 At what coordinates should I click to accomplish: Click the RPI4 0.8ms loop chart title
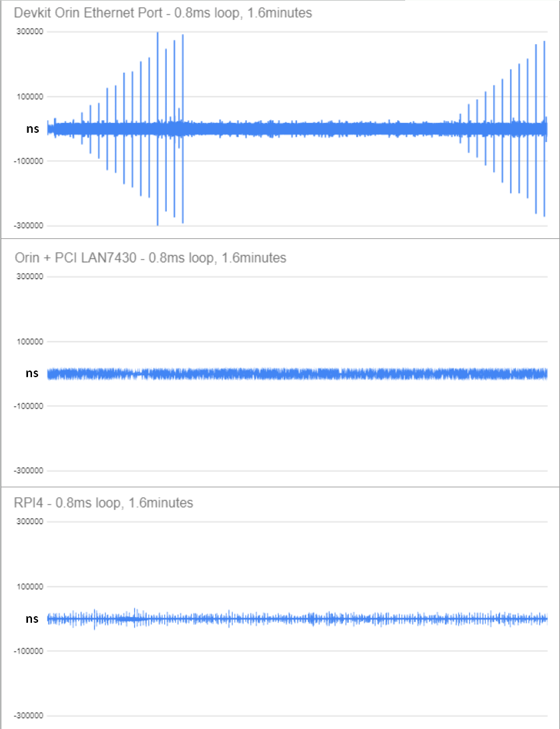103,503
